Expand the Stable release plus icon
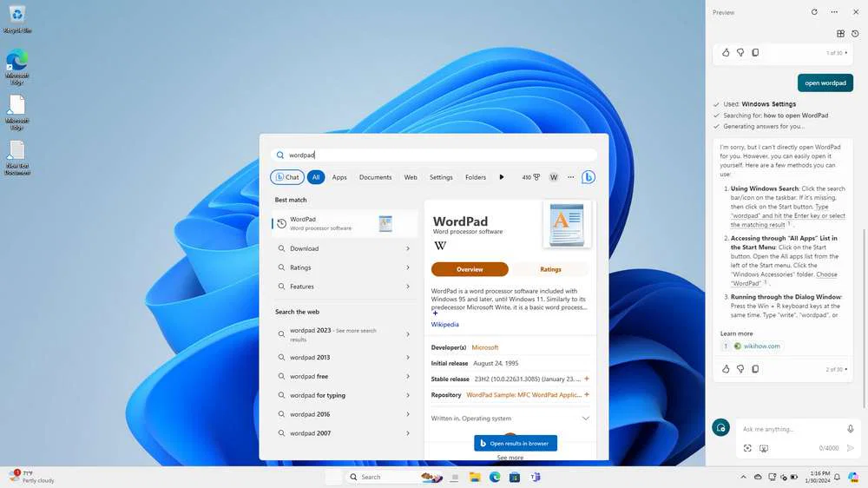 (587, 379)
